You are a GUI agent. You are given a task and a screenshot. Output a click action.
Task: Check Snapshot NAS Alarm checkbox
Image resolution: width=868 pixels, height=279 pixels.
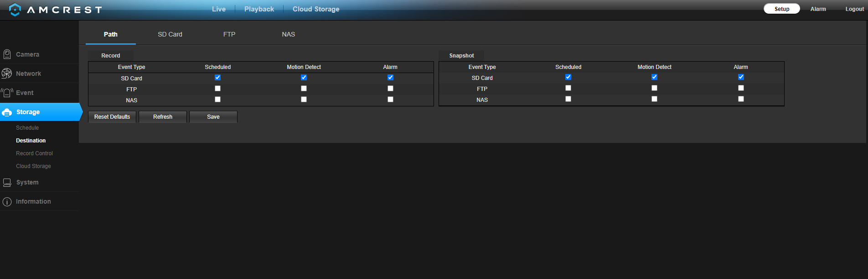pyautogui.click(x=741, y=99)
